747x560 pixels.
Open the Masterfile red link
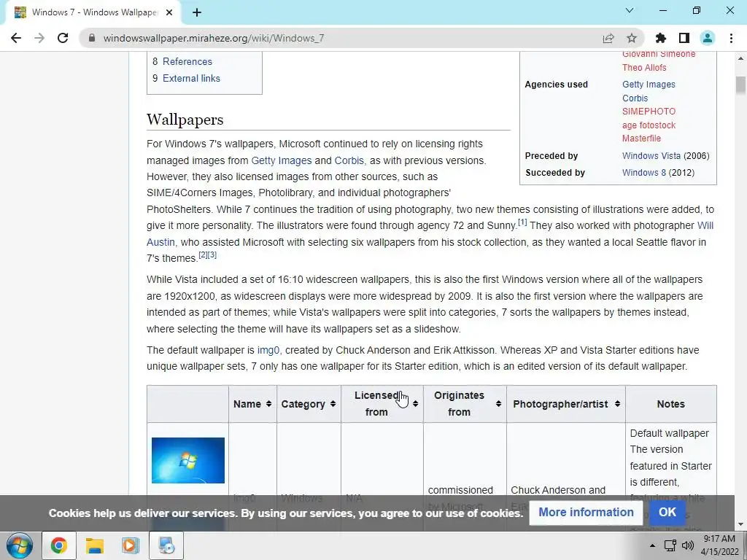click(x=641, y=139)
